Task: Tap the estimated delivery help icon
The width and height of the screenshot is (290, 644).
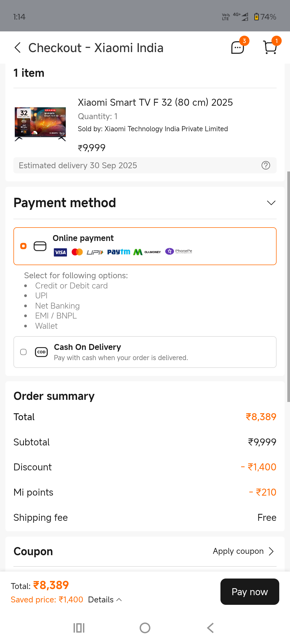Action: click(x=266, y=165)
